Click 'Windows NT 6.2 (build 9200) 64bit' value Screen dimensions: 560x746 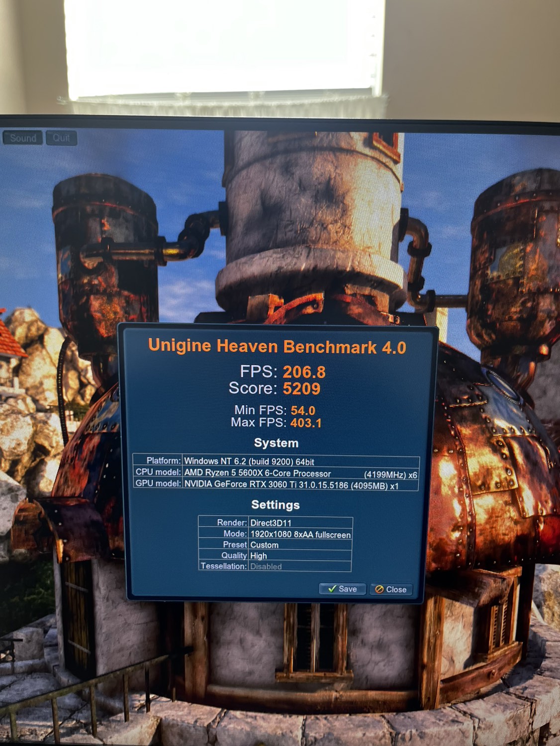click(x=249, y=461)
